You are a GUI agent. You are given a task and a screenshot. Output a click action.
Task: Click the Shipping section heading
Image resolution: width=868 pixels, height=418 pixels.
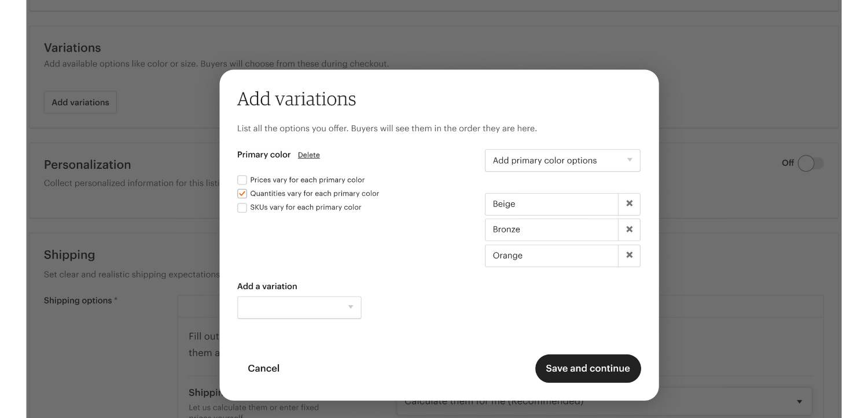coord(69,255)
